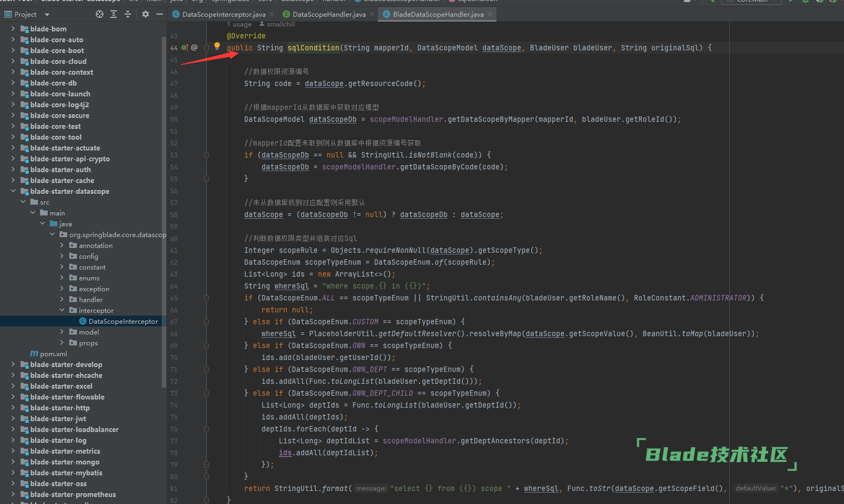
Task: Expand the annotation package
Action: [62, 245]
